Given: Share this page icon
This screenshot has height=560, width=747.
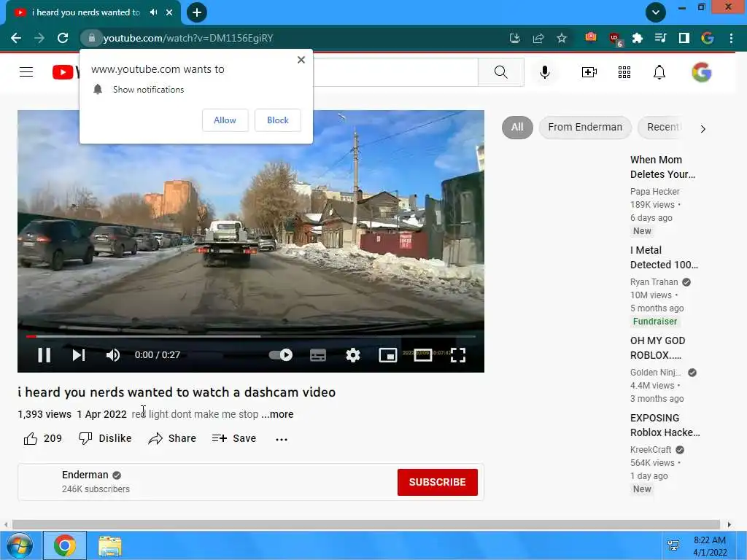Looking at the screenshot, I should click(x=538, y=38).
